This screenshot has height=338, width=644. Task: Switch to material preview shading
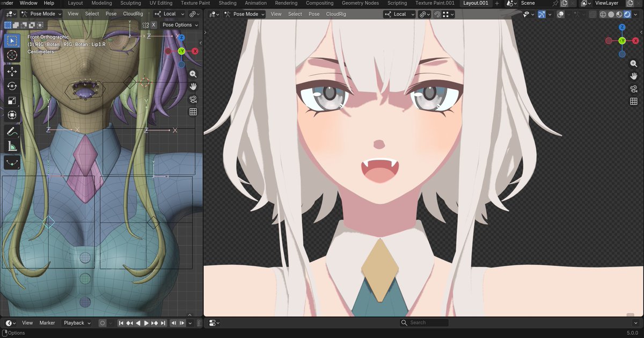pos(619,15)
